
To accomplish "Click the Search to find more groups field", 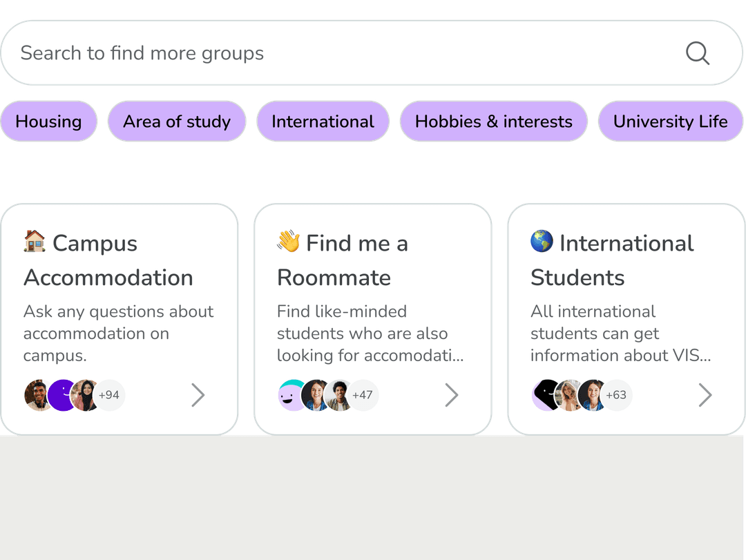I will 276,52.
